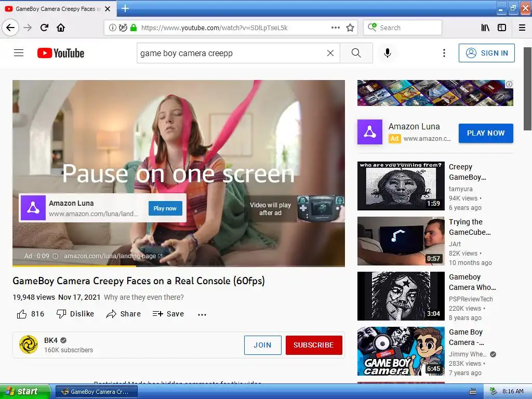Subscribe to the BK4 channel
Image resolution: width=532 pixels, height=399 pixels.
[314, 345]
